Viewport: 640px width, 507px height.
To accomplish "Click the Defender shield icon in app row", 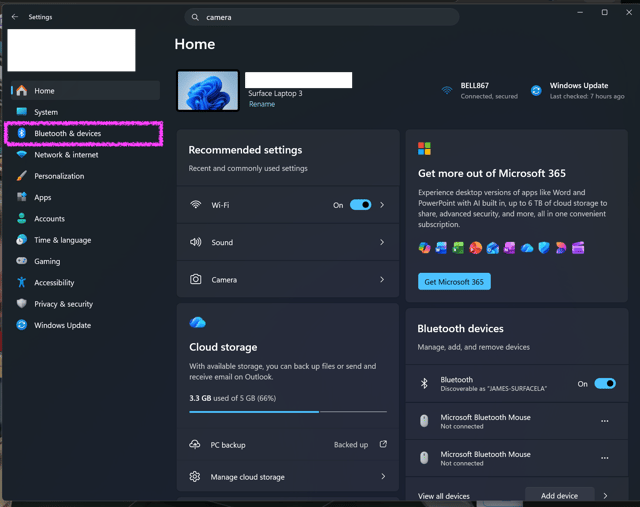I will pyautogui.click(x=544, y=248).
